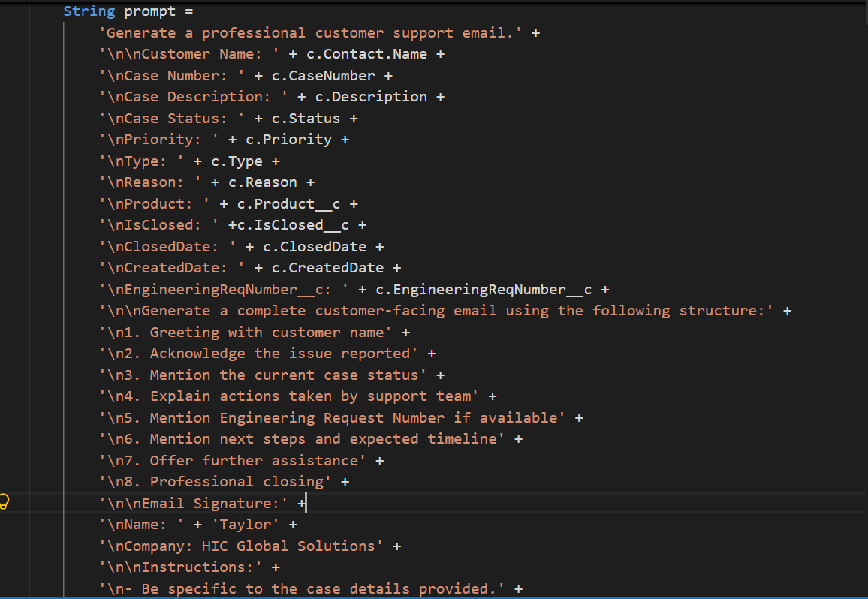Click 'c.Description' field reference

click(x=371, y=97)
